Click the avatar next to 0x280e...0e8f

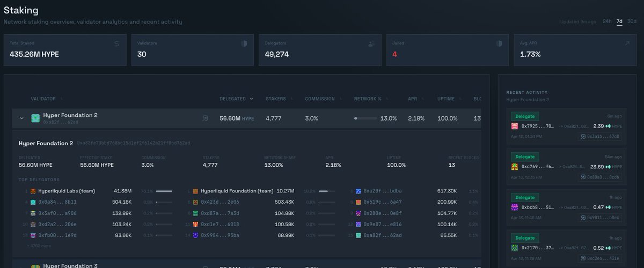358,213
